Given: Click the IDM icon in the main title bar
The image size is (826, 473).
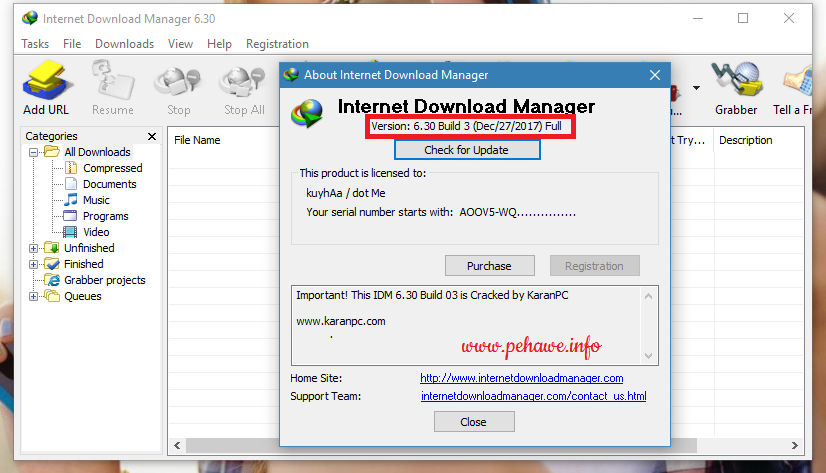Looking at the screenshot, I should tap(30, 18).
